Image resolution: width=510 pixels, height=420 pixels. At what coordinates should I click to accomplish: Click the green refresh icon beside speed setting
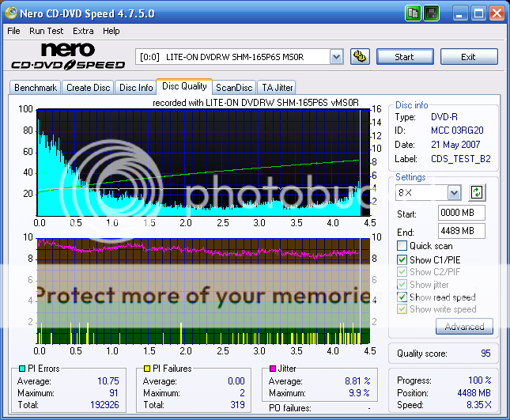point(477,192)
